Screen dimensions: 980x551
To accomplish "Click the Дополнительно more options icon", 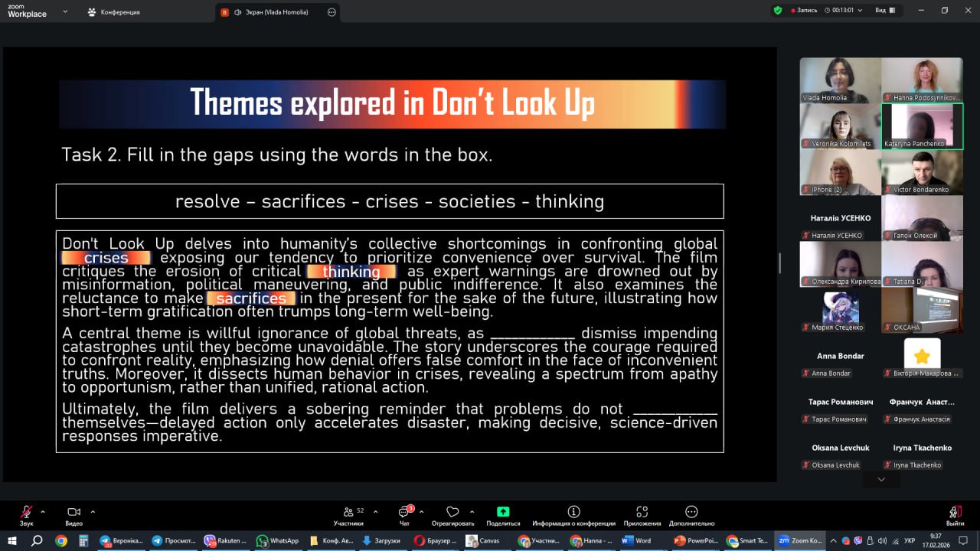I will pyautogui.click(x=691, y=512).
